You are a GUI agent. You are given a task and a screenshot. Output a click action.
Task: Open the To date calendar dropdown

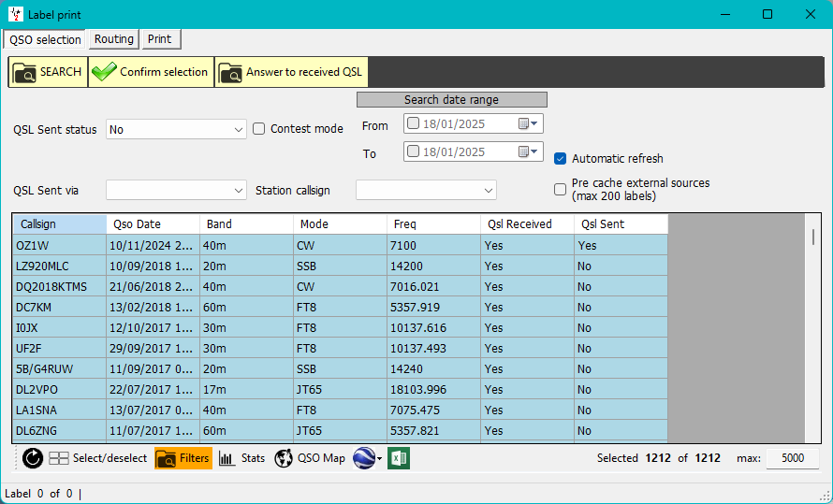point(529,151)
